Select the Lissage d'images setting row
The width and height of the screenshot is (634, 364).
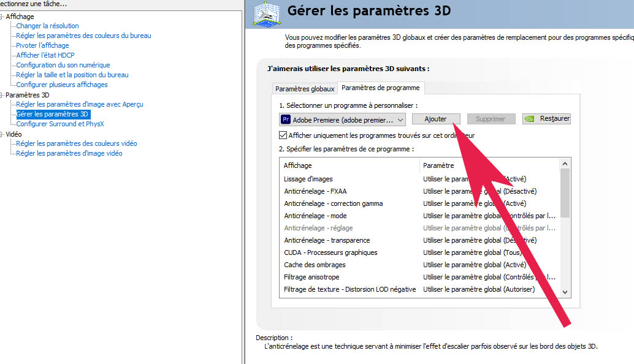click(x=419, y=179)
